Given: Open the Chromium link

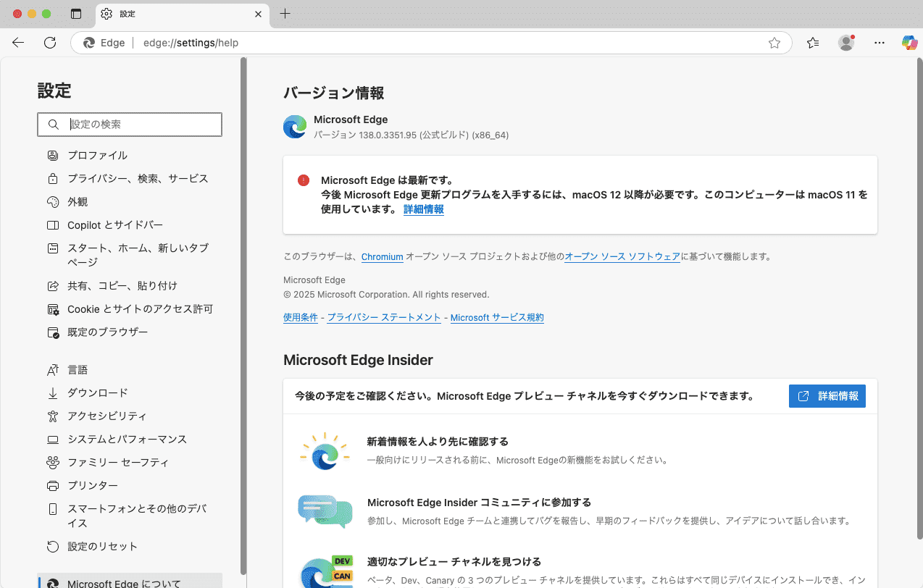Looking at the screenshot, I should click(x=382, y=256).
